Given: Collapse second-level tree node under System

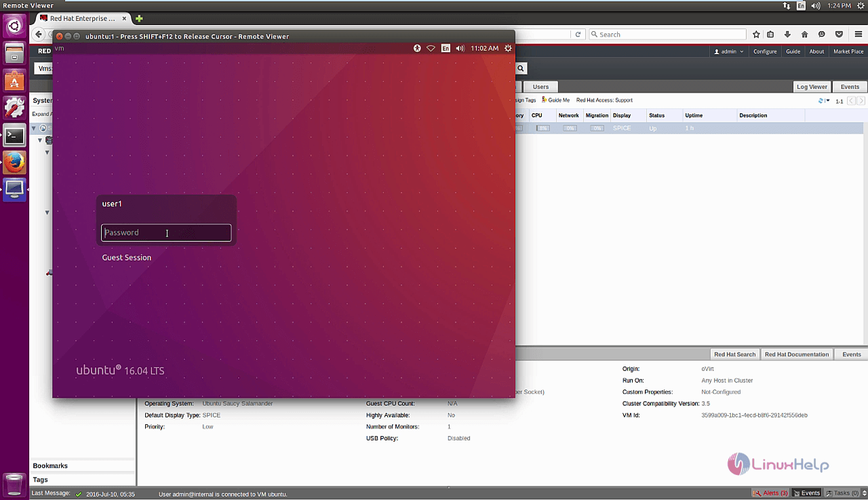Looking at the screenshot, I should click(x=40, y=140).
